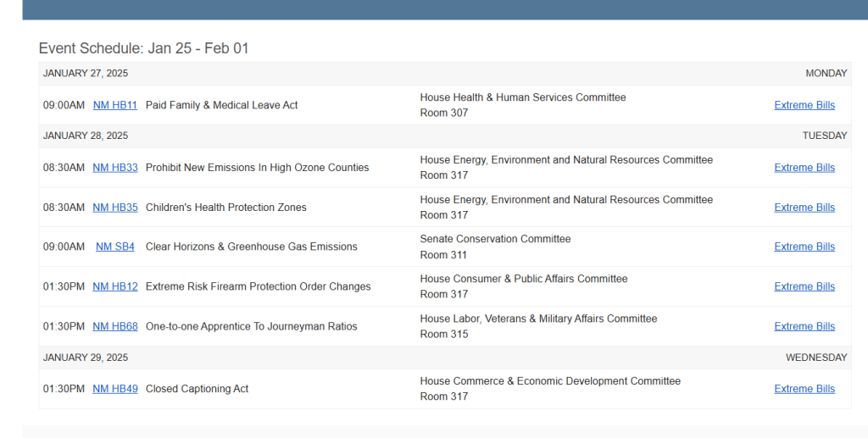
Task: Open the NM HB11 bill link
Action: (114, 105)
